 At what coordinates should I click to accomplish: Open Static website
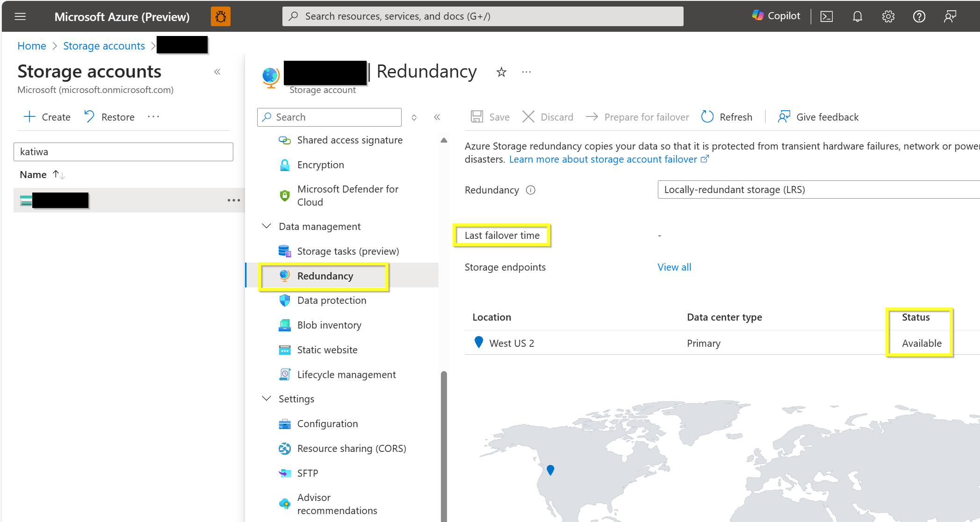click(327, 350)
